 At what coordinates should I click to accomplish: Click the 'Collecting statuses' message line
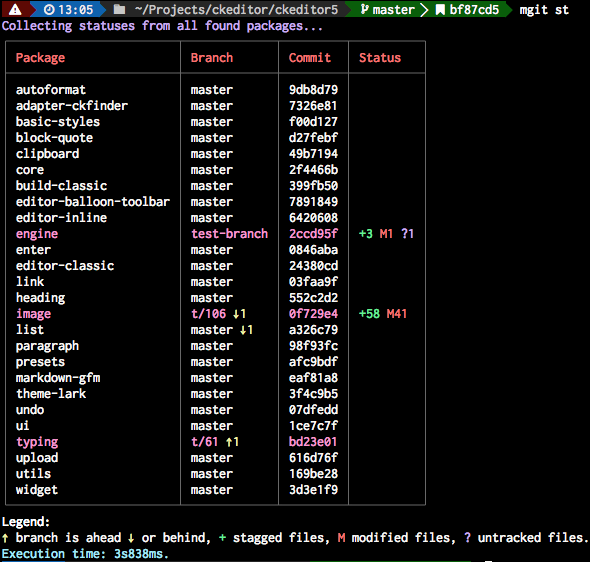click(x=162, y=26)
